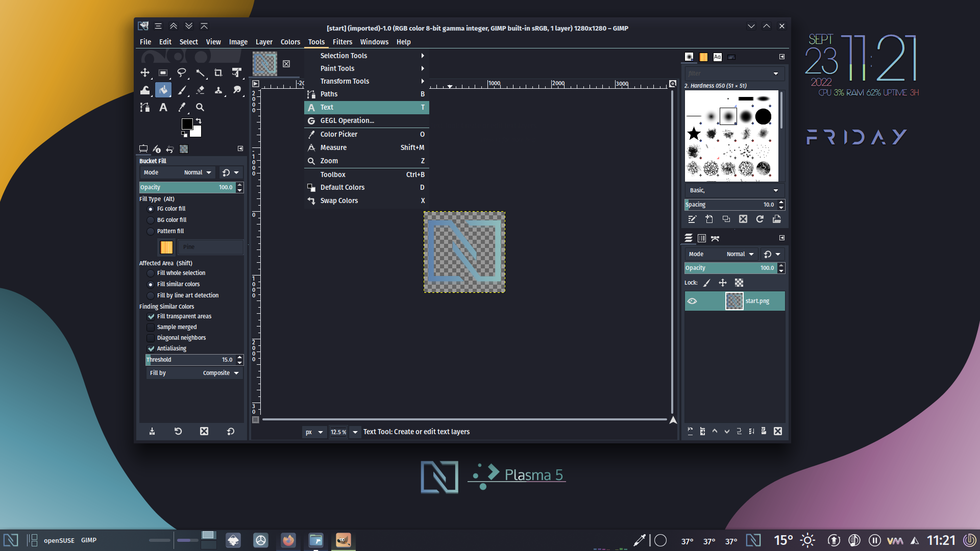The image size is (980, 551).
Task: Select the Move tool in the toolbox
Action: pyautogui.click(x=145, y=72)
